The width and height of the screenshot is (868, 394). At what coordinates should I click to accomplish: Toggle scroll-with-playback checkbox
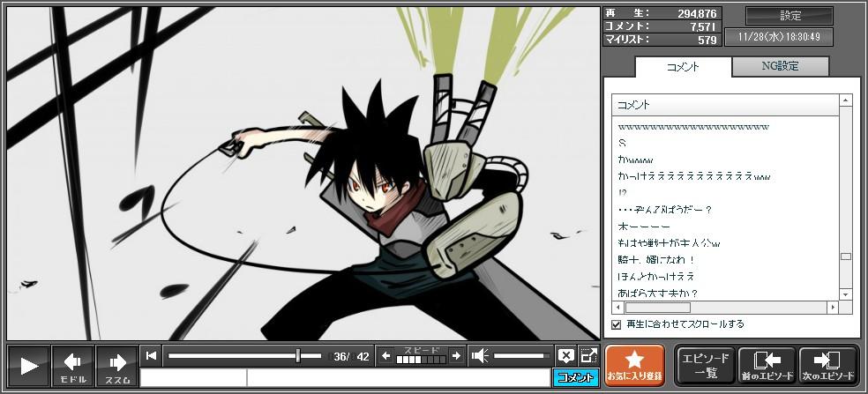[x=617, y=324]
